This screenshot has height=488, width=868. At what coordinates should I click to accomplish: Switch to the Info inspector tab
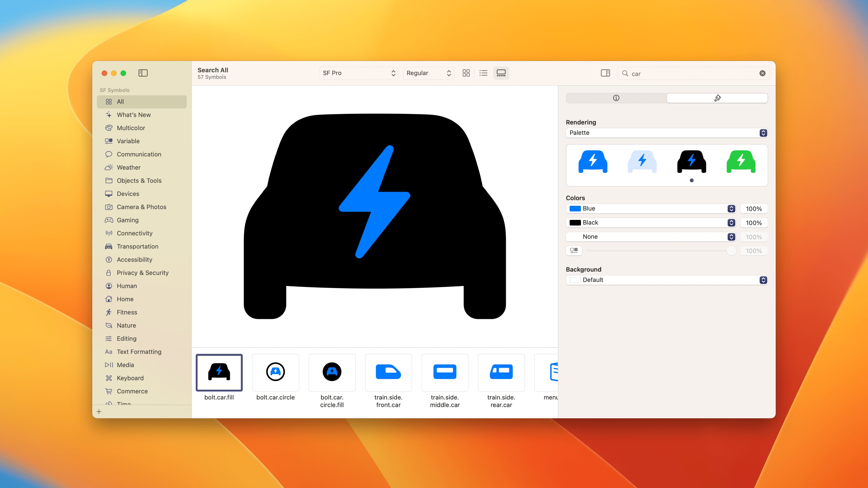point(616,98)
